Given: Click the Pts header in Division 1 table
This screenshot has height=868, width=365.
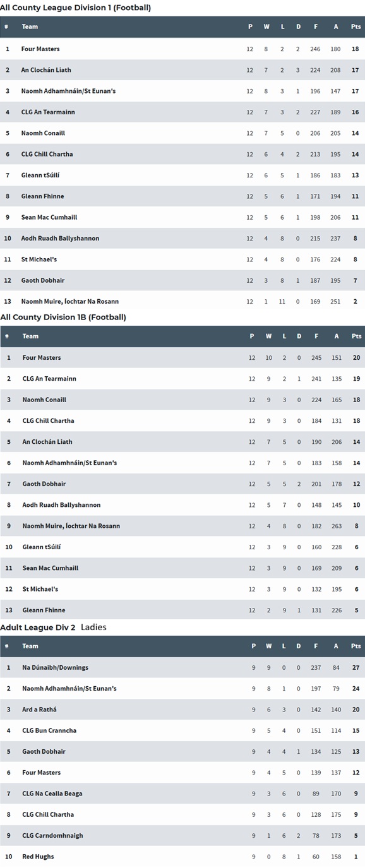Looking at the screenshot, I should 356,27.
